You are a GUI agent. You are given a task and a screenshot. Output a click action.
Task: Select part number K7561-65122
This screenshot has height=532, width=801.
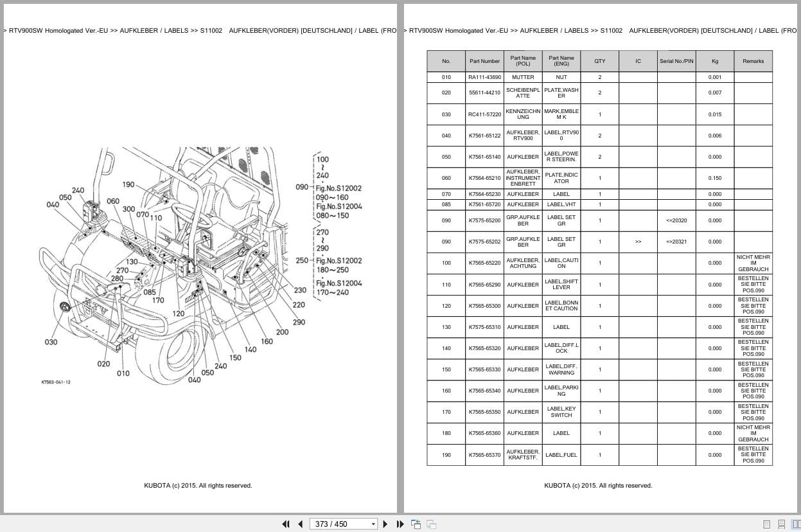pos(484,136)
